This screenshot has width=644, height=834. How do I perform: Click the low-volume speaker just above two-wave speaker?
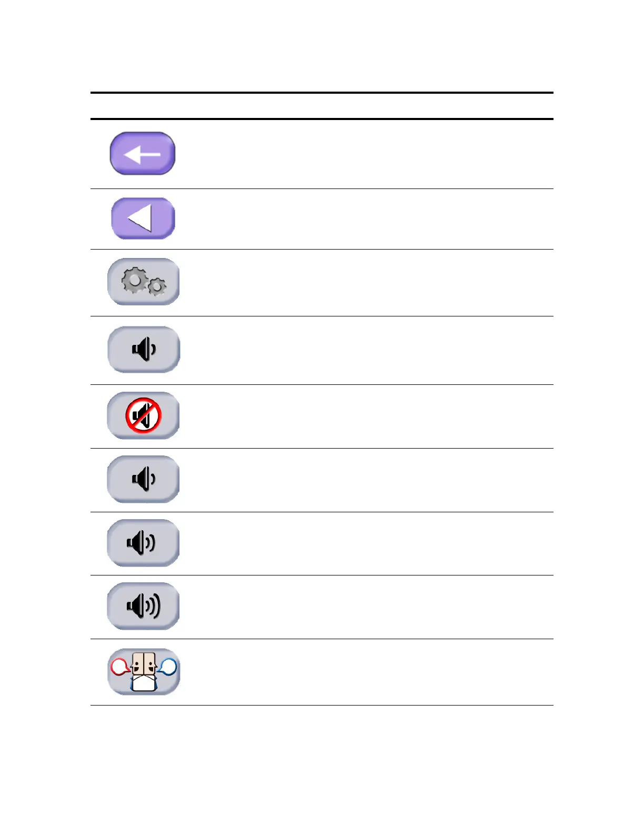[x=143, y=479]
